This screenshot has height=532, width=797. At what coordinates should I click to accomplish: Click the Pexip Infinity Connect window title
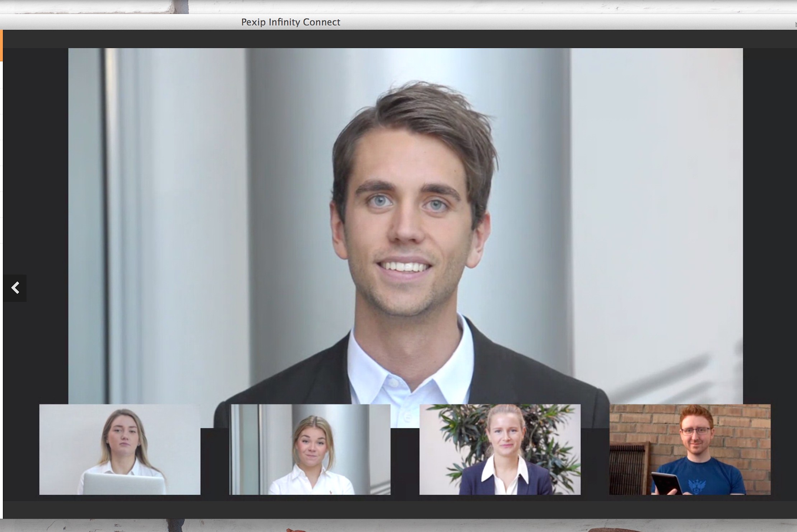pos(290,22)
